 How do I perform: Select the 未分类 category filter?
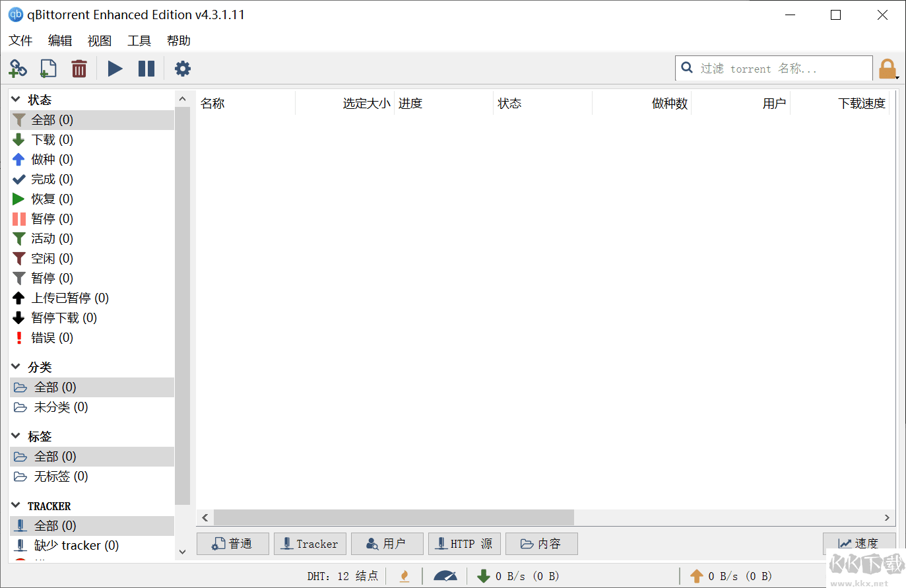pyautogui.click(x=59, y=407)
